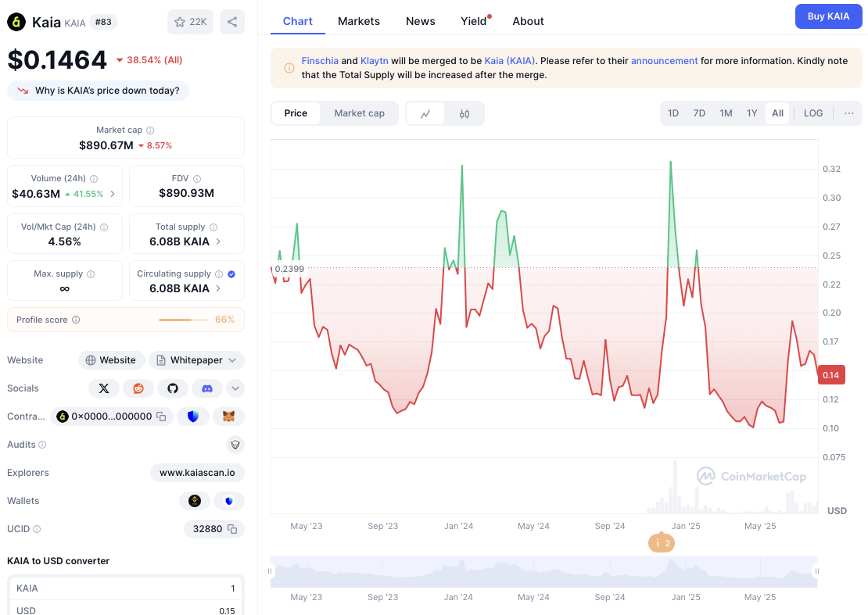Click Market cap info icon
This screenshot has width=868, height=615.
point(150,131)
